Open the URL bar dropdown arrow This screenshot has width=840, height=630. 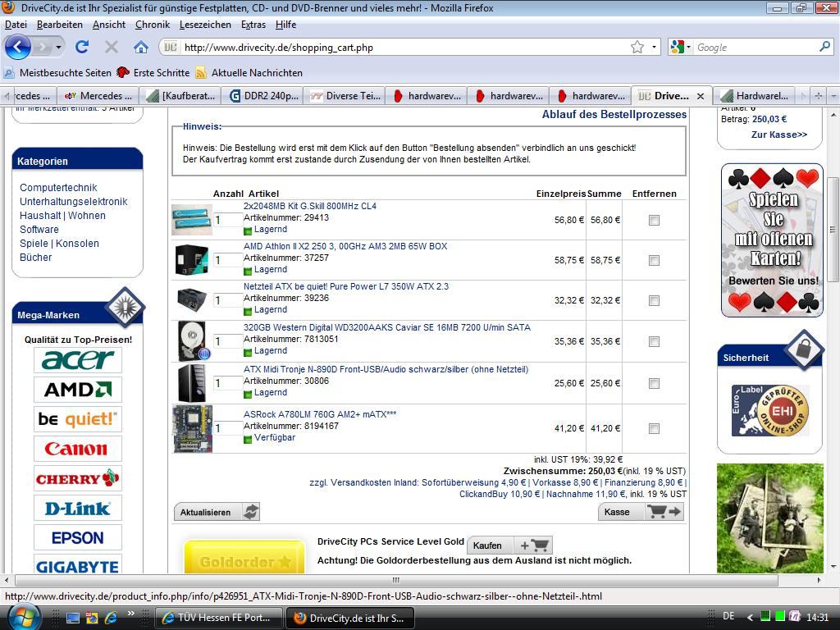(654, 47)
